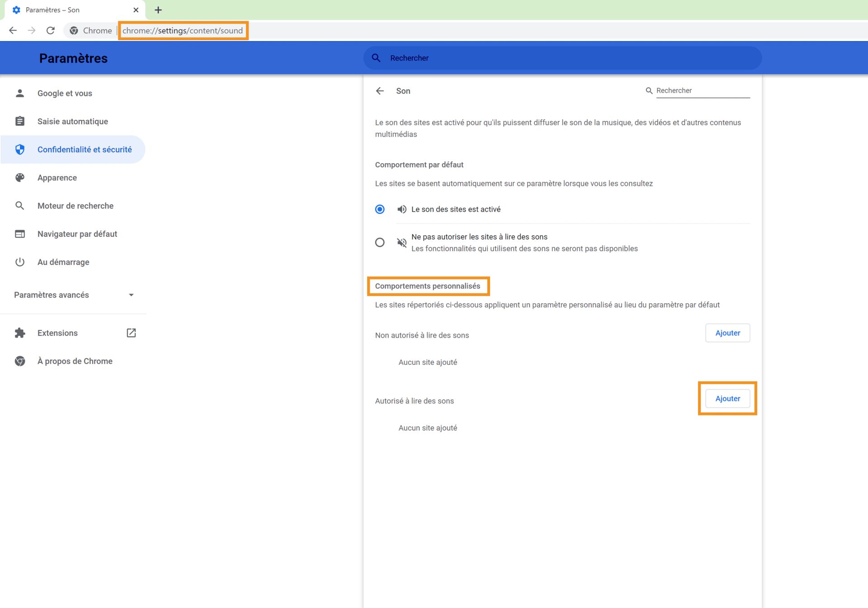Screen dimensions: 868x608
Task: Click the back arrow next to Son
Action: pyautogui.click(x=380, y=91)
